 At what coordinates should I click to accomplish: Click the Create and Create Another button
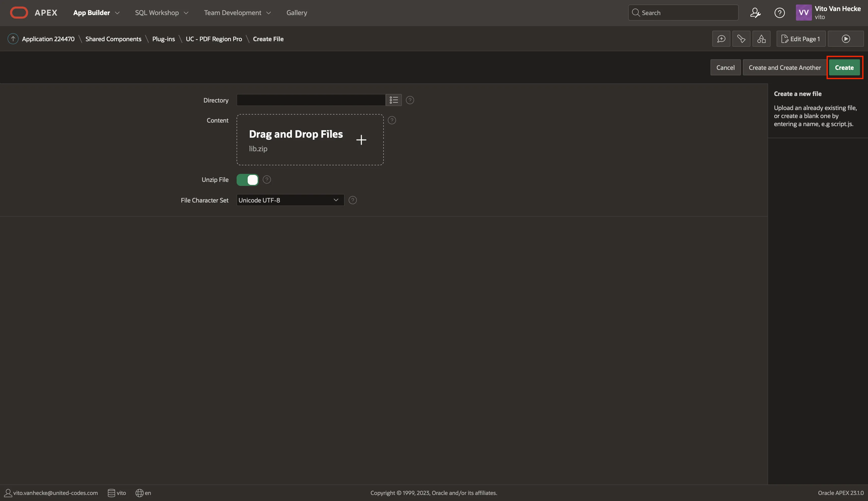(x=784, y=67)
